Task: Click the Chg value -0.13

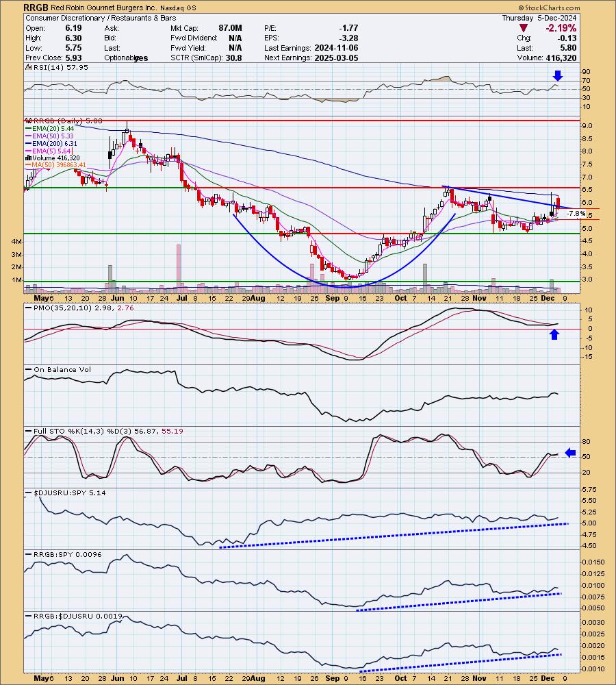Action: (x=567, y=38)
